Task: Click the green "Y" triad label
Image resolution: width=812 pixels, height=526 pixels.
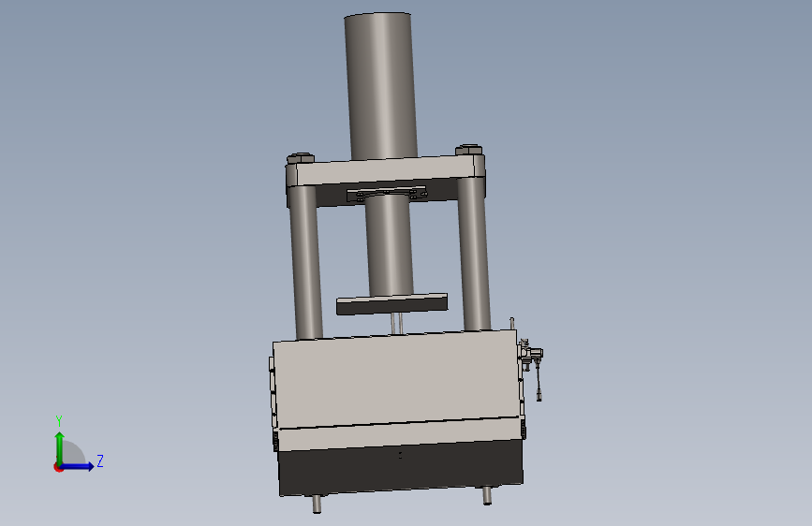Action: coord(59,420)
